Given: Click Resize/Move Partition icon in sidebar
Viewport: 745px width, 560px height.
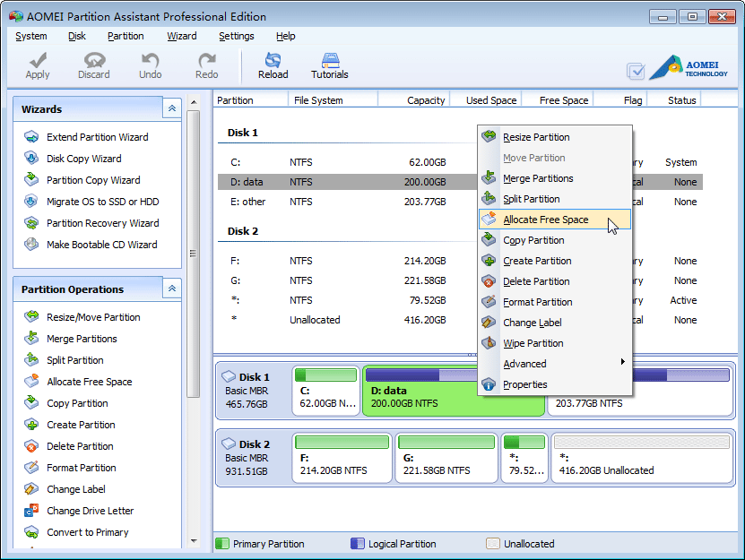Looking at the screenshot, I should [x=31, y=317].
